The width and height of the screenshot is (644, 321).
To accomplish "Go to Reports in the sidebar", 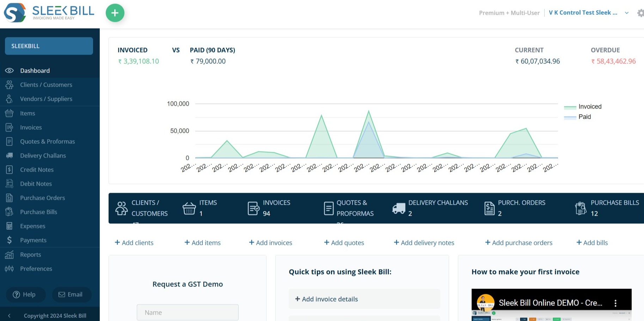I will point(30,254).
